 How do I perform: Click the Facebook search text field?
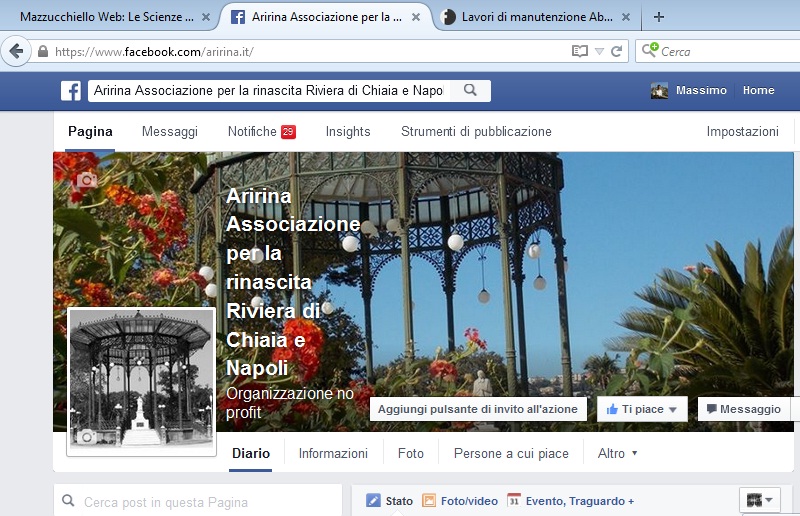(269, 91)
